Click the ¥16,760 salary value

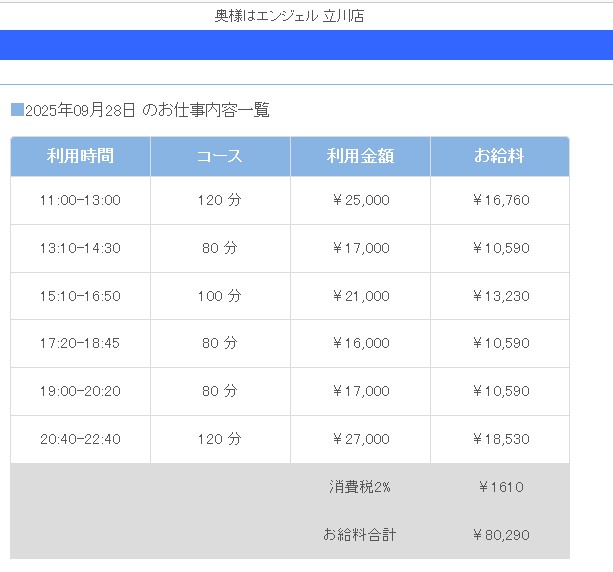(500, 200)
